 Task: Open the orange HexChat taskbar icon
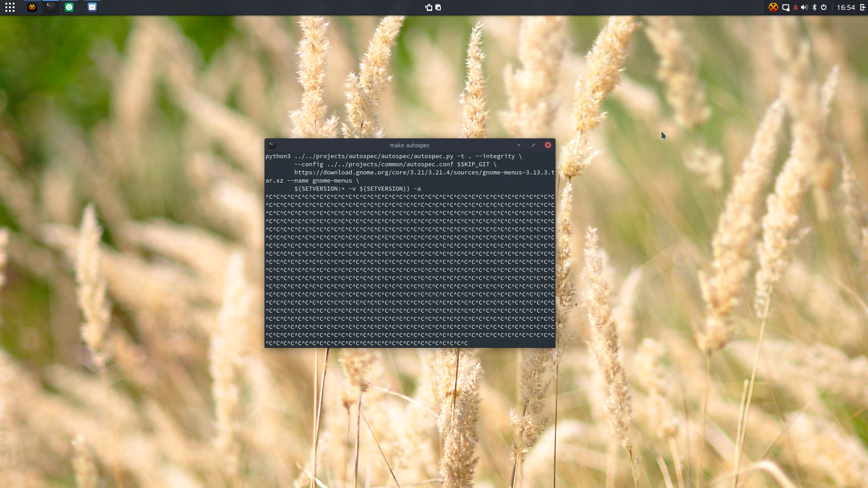(32, 7)
